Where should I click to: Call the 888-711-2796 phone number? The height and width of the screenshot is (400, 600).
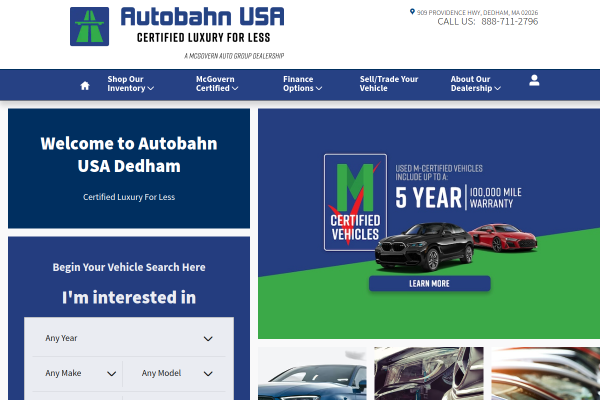pos(510,22)
